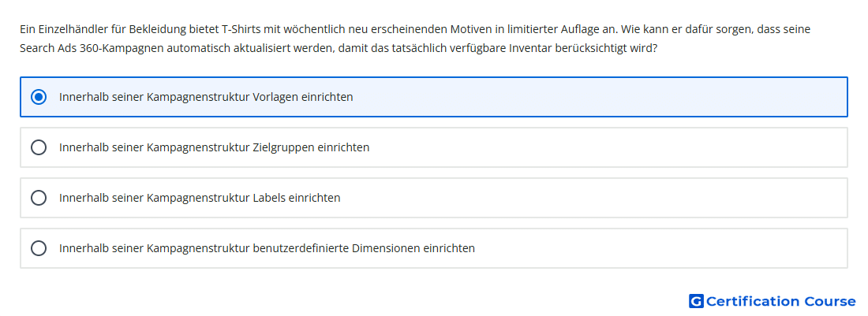
Task: Click the answer text ending Zielgruppen einrichten
Action: [214, 147]
